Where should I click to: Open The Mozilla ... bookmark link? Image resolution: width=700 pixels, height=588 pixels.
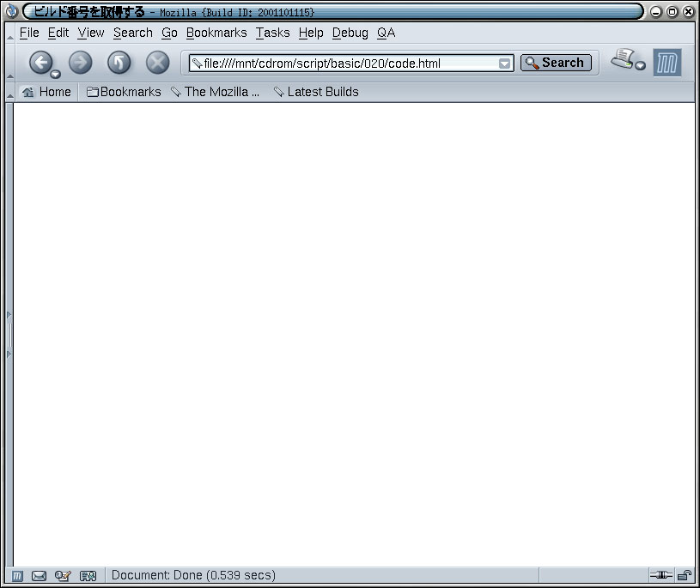(x=216, y=92)
